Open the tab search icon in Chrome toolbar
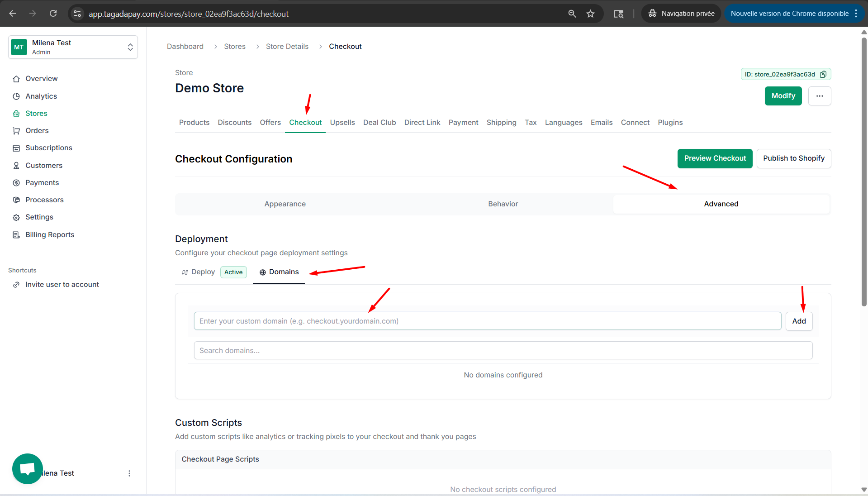 click(x=618, y=14)
